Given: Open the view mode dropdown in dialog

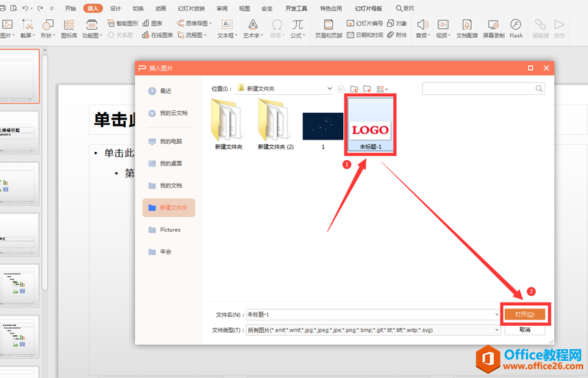Looking at the screenshot, I should [x=382, y=89].
